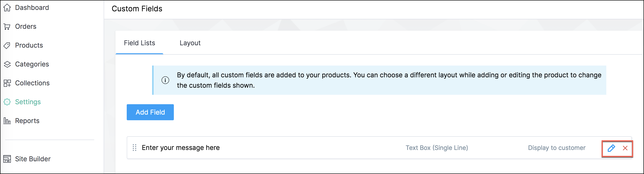Click the Products tag icon
The width and height of the screenshot is (644, 174).
[x=7, y=45]
